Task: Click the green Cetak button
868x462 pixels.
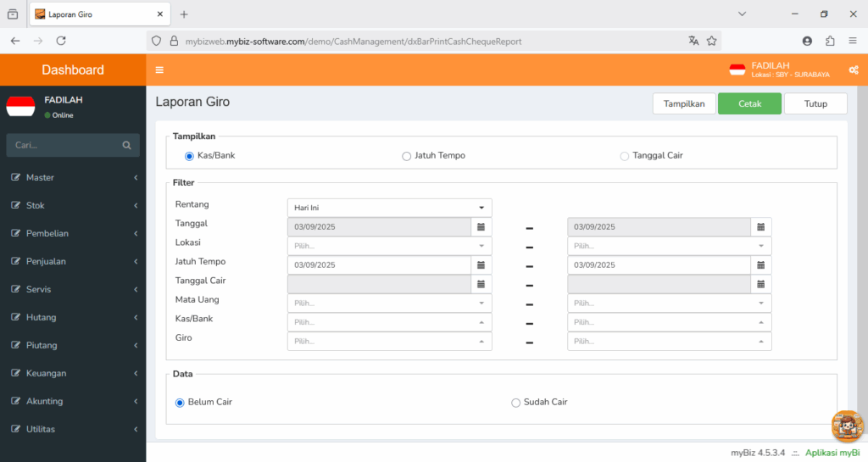Action: point(749,104)
